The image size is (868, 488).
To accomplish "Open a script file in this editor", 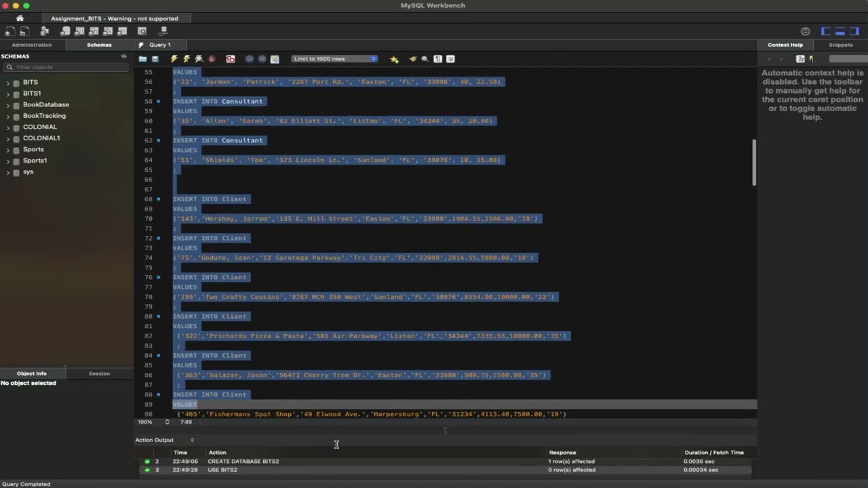I will tap(143, 59).
